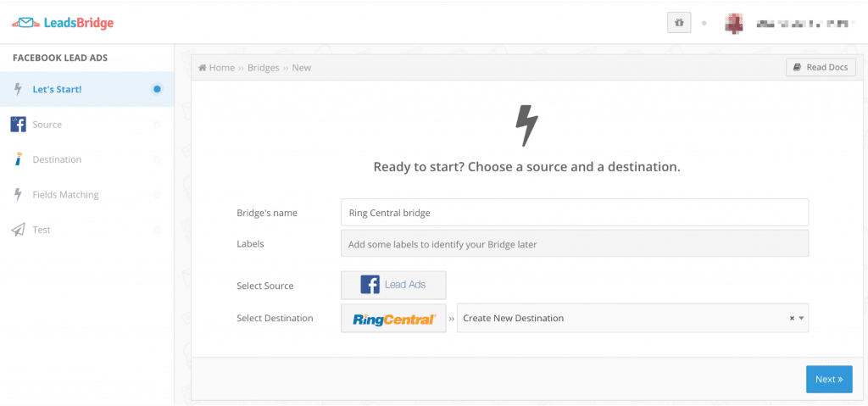Choose the RingCentral destination button
The image size is (868, 406).
393,319
